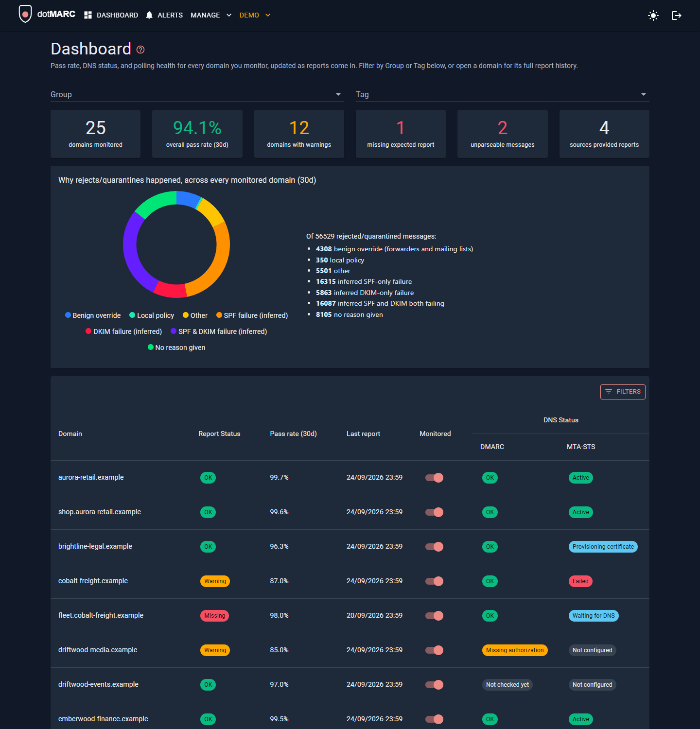Toggle monitored switch for driftwood-media.example
Screen dimensions: 700x729
click(x=435, y=650)
